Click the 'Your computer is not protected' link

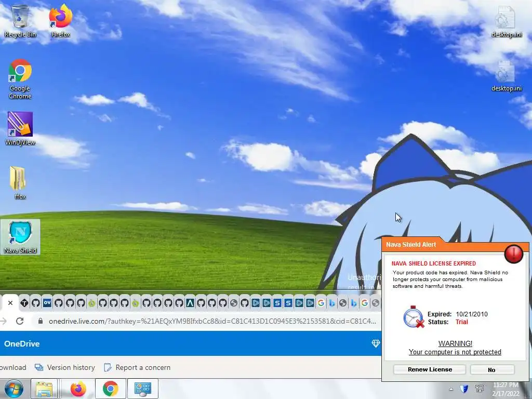pyautogui.click(x=455, y=352)
